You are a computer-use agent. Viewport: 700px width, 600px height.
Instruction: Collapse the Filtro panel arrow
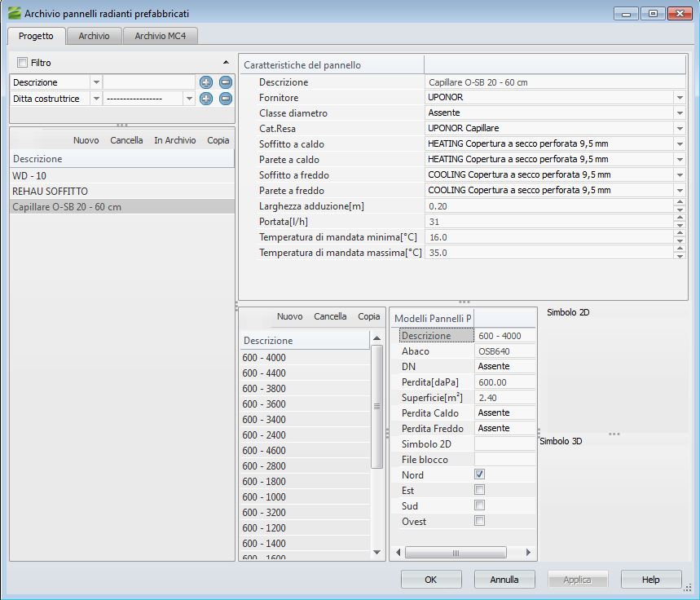pos(226,63)
